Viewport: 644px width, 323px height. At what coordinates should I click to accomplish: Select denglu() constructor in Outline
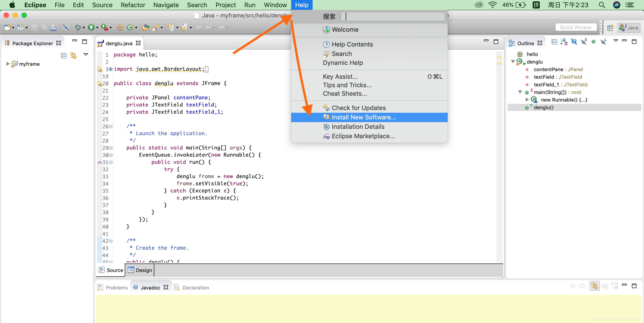544,107
